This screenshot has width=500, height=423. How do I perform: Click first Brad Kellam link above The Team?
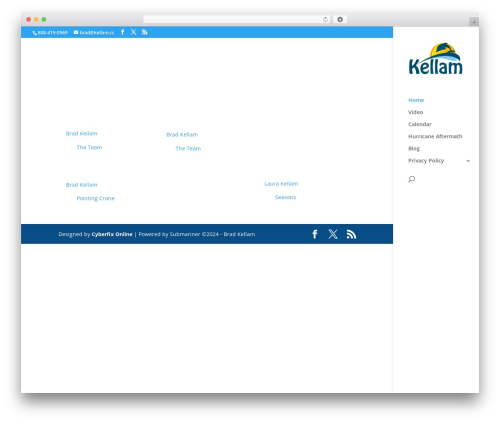[x=82, y=133]
